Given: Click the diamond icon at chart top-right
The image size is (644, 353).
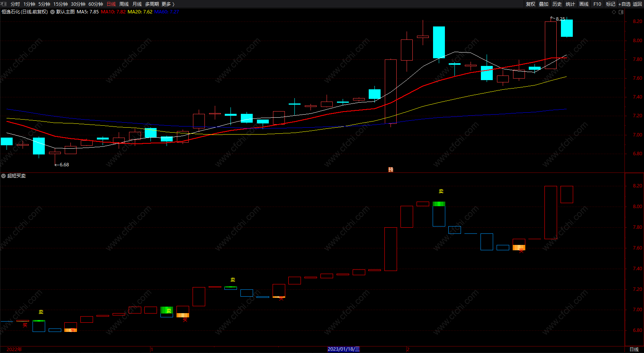Looking at the screenshot, I should tap(614, 12).
